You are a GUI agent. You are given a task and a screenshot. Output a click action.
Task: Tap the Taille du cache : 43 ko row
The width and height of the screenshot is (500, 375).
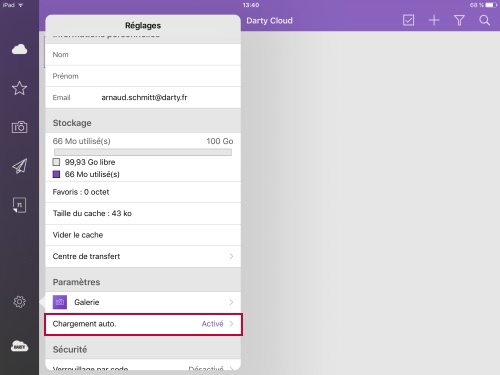pyautogui.click(x=143, y=213)
